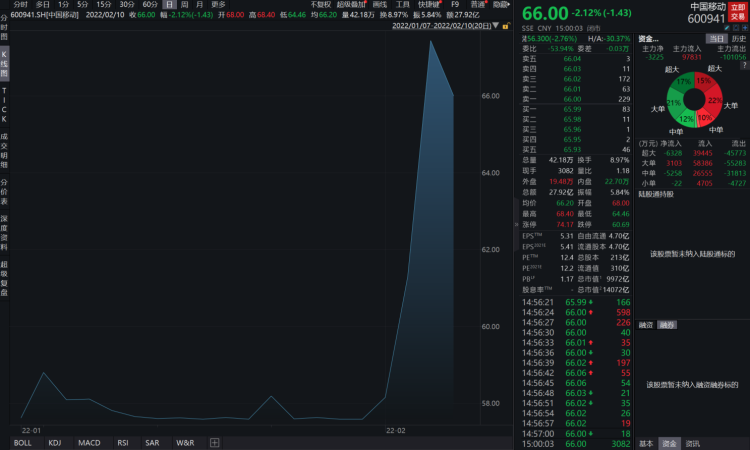This screenshot has height=450, width=750.
Task: Toggle the RSI indicator
Action: coord(123,443)
